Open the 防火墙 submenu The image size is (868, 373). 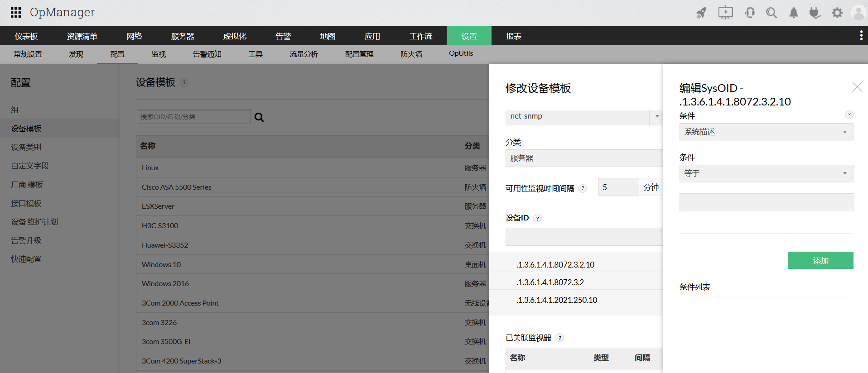[411, 54]
